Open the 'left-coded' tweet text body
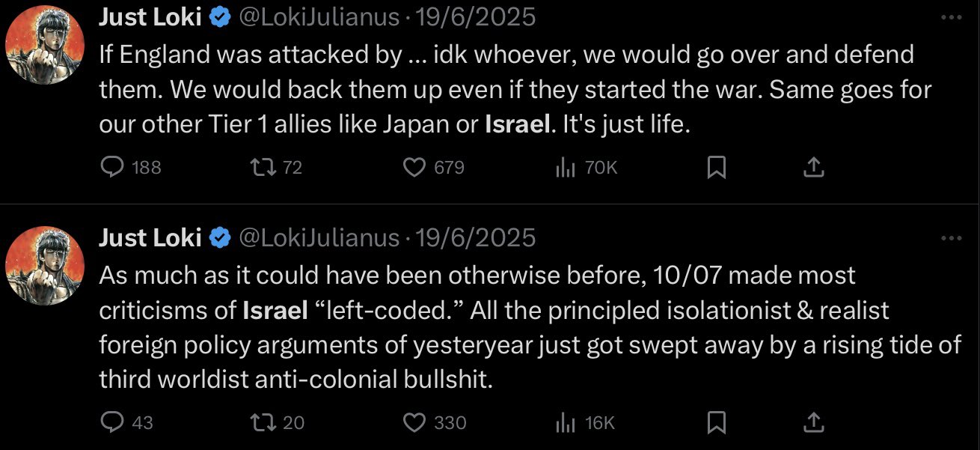The image size is (980, 450). pyautogui.click(x=530, y=328)
